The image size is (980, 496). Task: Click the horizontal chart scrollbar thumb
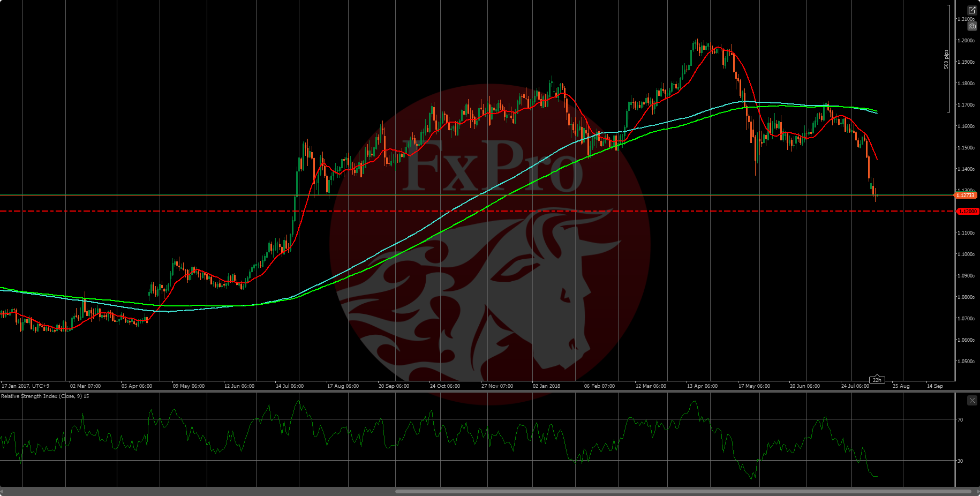pyautogui.click(x=683, y=491)
